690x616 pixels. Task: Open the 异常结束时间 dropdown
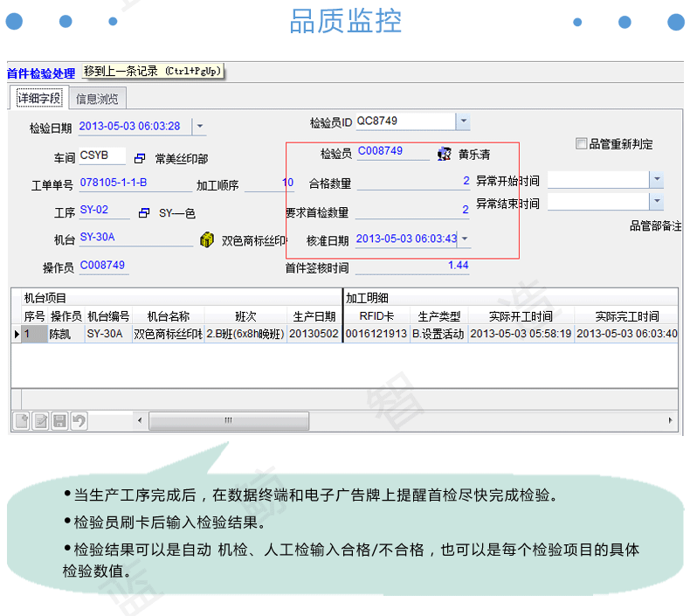[657, 201]
